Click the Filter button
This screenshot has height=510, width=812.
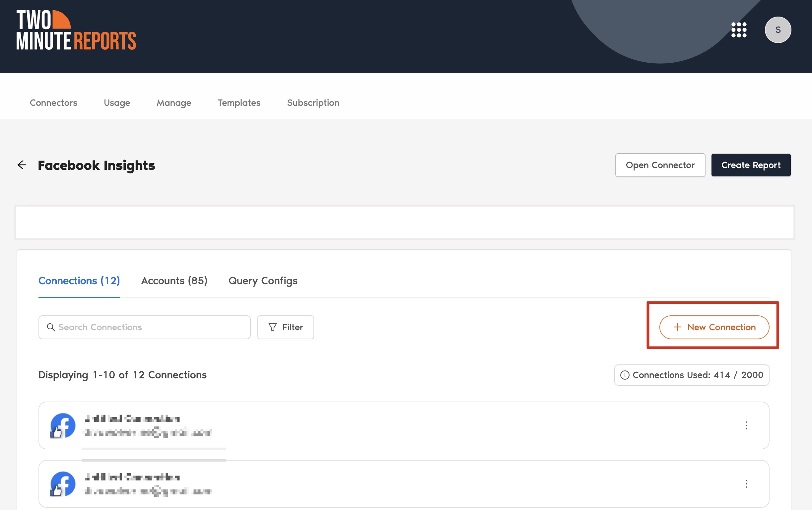pyautogui.click(x=286, y=327)
